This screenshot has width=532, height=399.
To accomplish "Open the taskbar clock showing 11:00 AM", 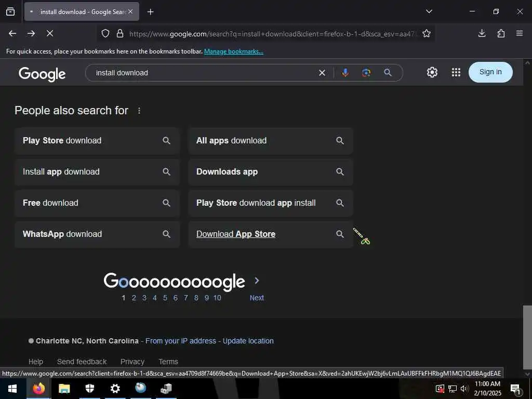I will [x=487, y=389].
